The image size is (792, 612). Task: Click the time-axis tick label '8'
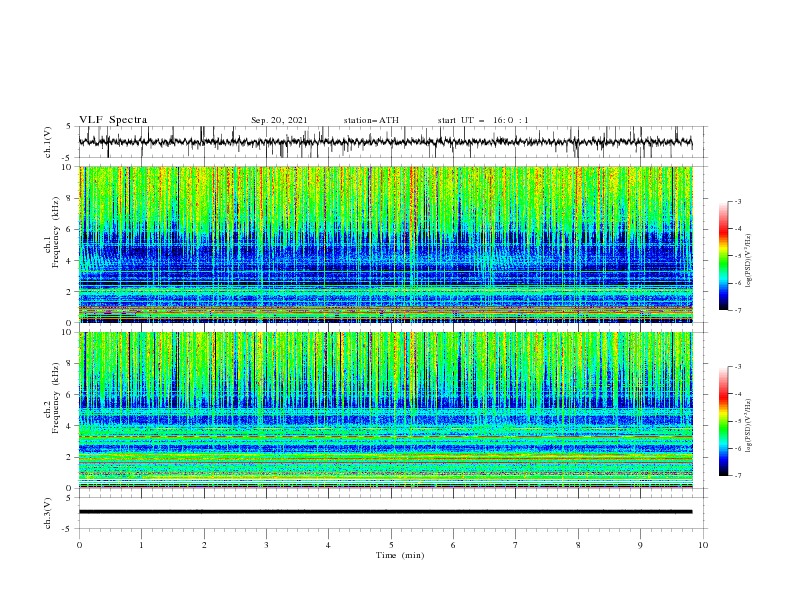(x=578, y=545)
